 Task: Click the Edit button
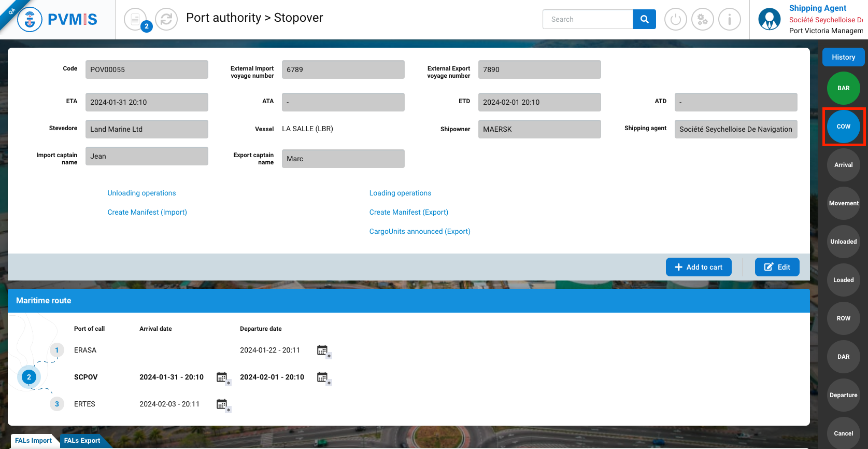point(777,267)
